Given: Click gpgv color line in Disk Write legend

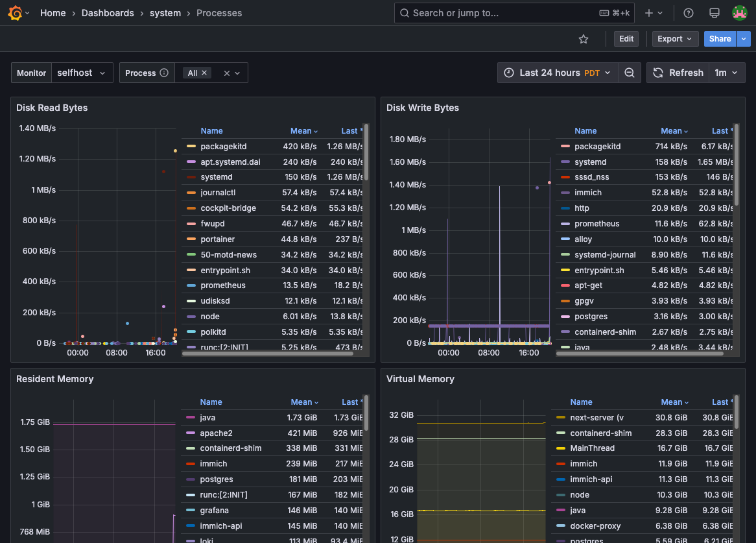Looking at the screenshot, I should [x=565, y=301].
